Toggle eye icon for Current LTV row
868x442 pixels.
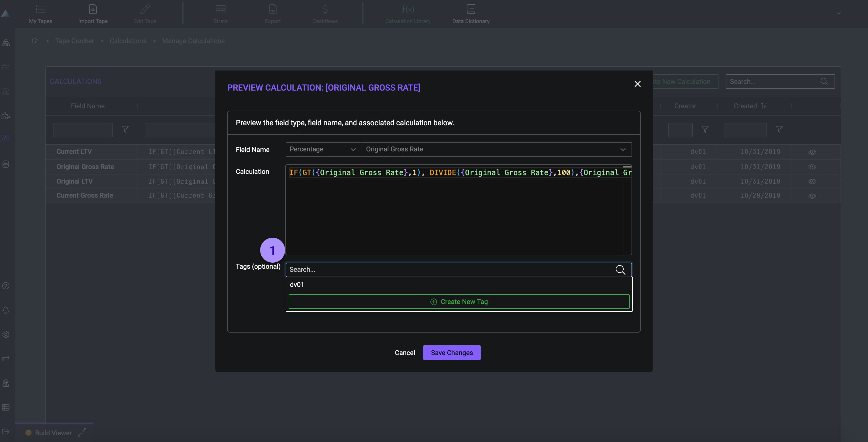point(812,152)
